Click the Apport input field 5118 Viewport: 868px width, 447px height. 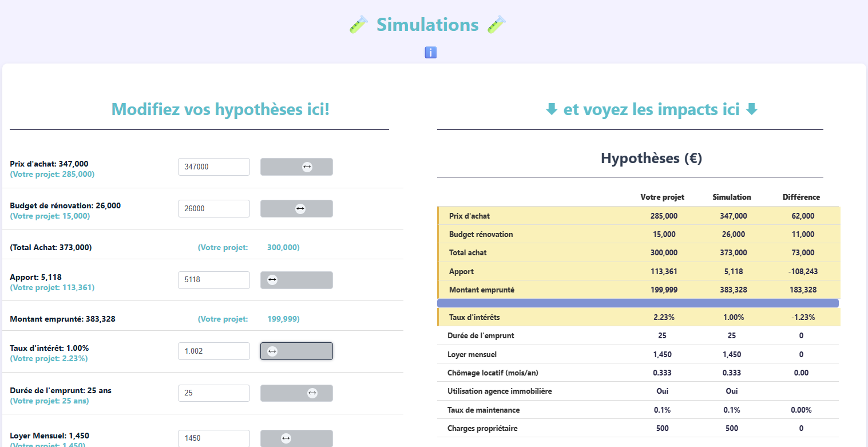[214, 280]
